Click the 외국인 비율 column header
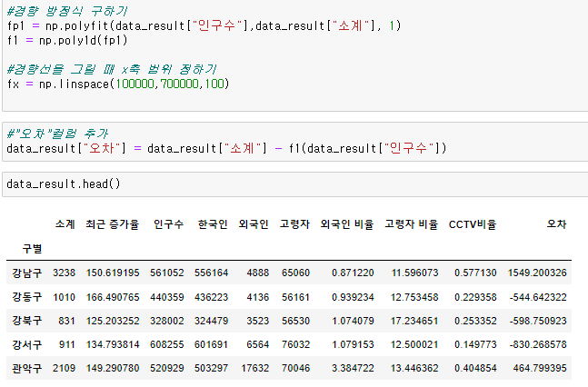588x387 pixels. 347,224
